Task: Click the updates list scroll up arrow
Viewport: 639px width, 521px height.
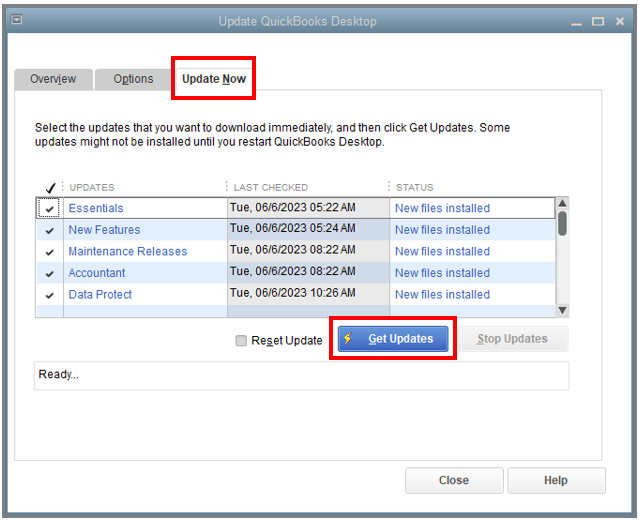Action: (x=562, y=203)
